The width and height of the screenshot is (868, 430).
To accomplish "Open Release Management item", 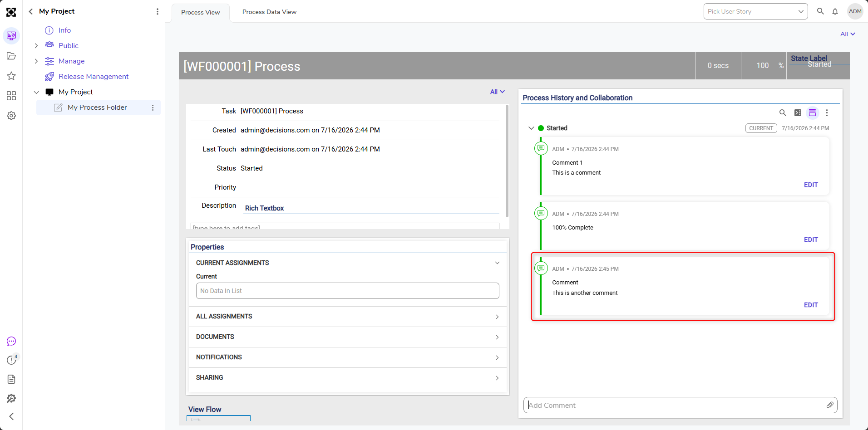I will 94,77.
